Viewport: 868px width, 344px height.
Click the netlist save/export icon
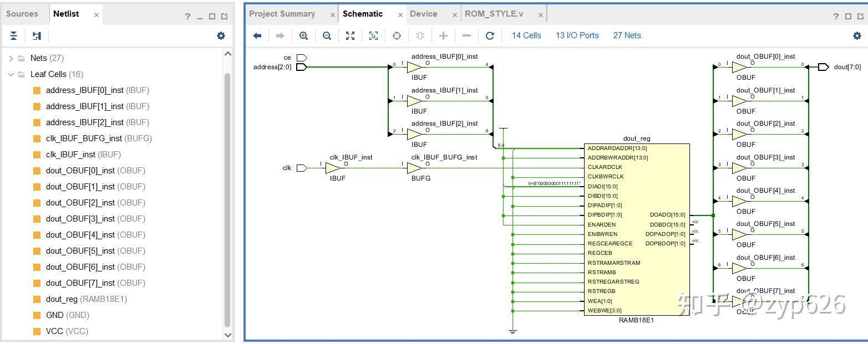point(37,36)
